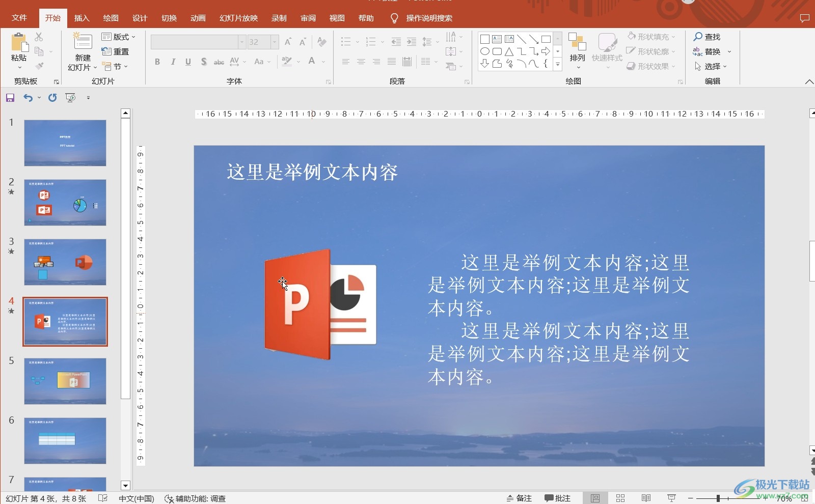Viewport: 815px width, 504px height.
Task: Toggle left text alignment
Action: 345,62
